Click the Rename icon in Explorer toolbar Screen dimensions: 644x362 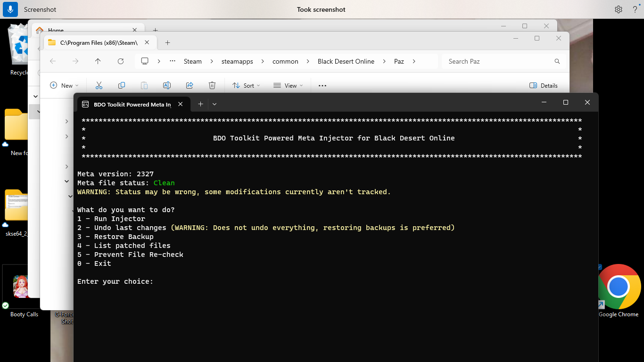(x=166, y=85)
